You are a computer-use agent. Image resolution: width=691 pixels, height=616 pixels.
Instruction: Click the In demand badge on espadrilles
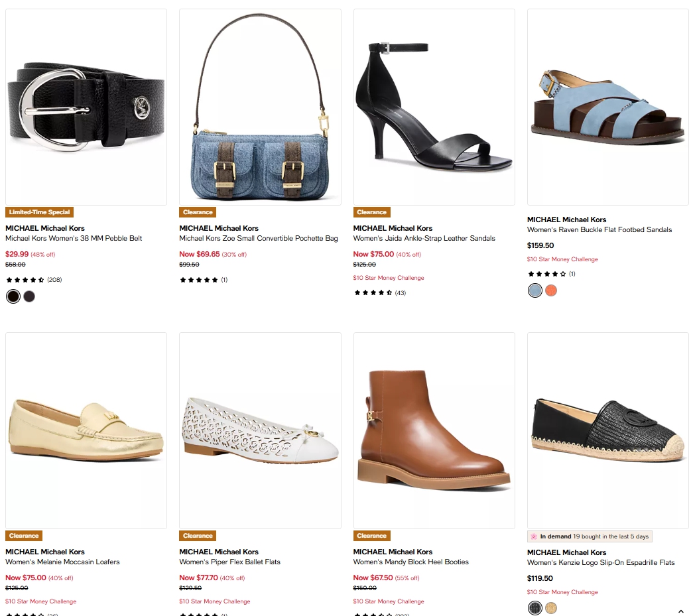[x=590, y=536]
